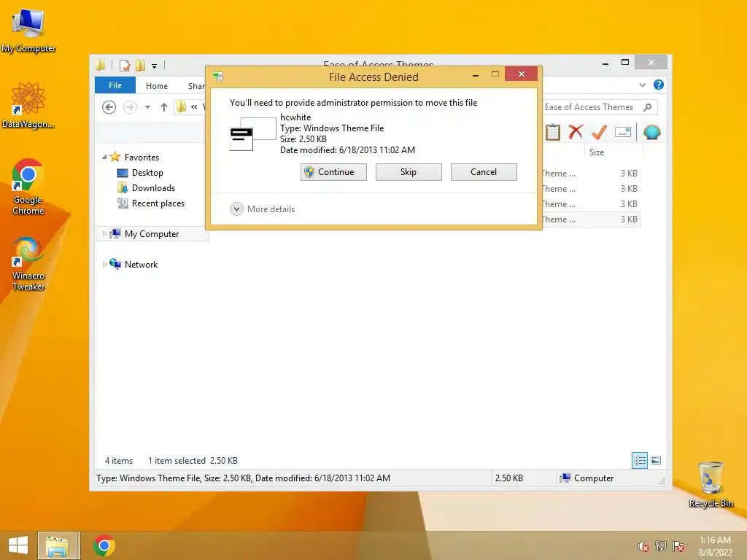Image resolution: width=747 pixels, height=560 pixels.
Task: Click the red X Delete toolbar icon
Action: coord(576,132)
